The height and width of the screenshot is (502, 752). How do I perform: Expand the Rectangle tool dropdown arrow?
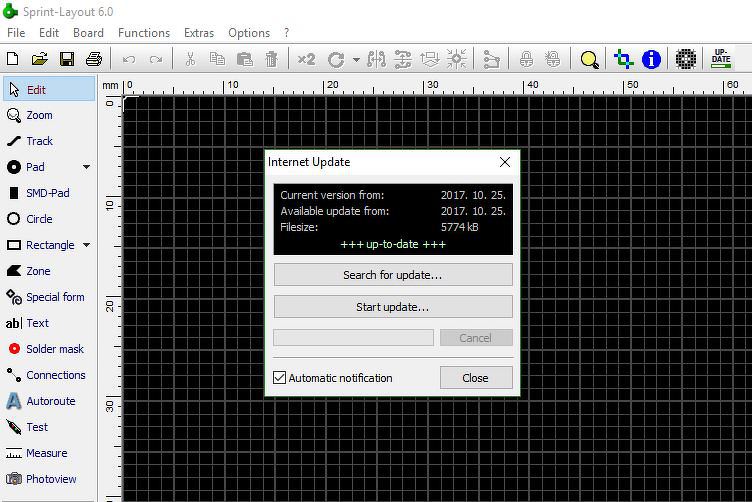(x=86, y=245)
